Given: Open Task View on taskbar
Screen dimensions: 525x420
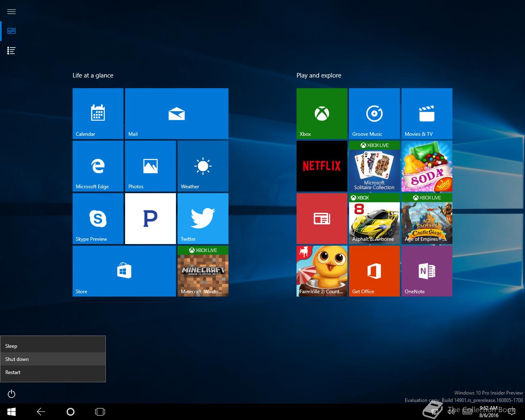Looking at the screenshot, I should (100, 412).
